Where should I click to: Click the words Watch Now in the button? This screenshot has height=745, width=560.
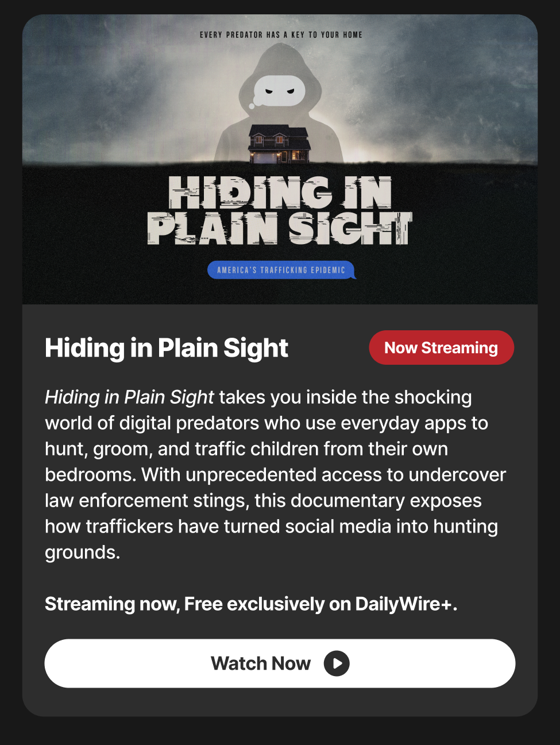261,663
